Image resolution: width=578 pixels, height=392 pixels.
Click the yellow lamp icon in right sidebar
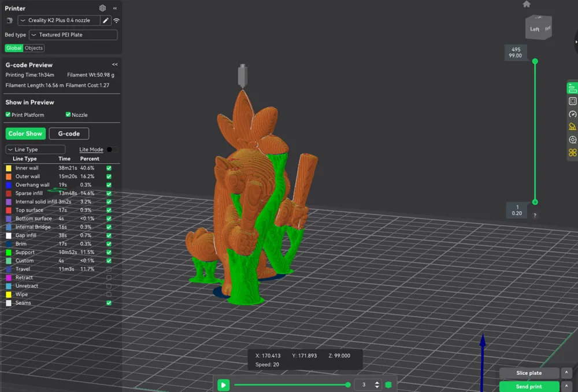[572, 127]
